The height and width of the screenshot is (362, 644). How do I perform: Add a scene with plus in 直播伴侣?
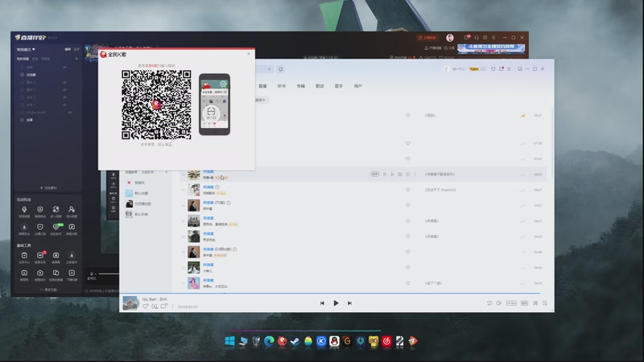[76, 59]
